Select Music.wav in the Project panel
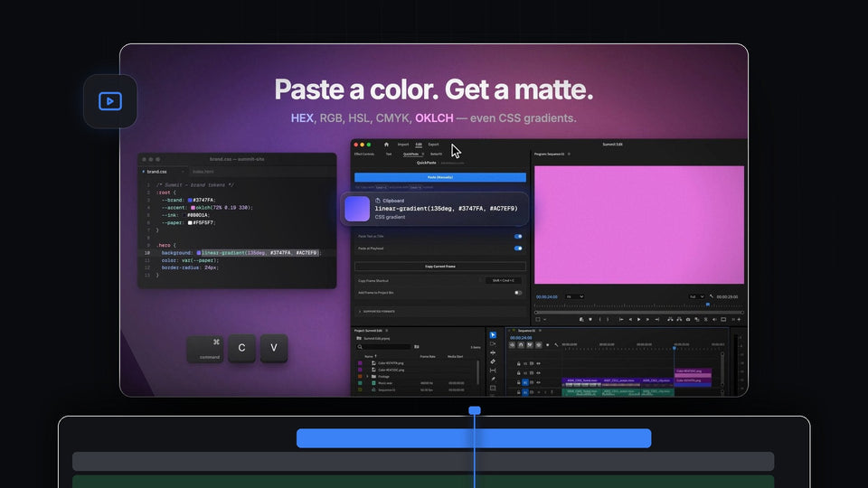Viewport: 868px width, 488px height. point(385,383)
